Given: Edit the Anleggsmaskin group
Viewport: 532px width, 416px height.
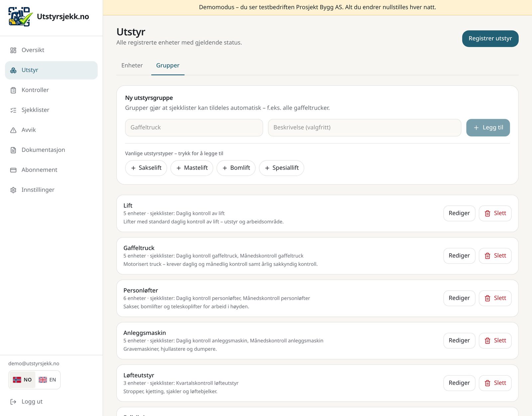Looking at the screenshot, I should [x=459, y=341].
